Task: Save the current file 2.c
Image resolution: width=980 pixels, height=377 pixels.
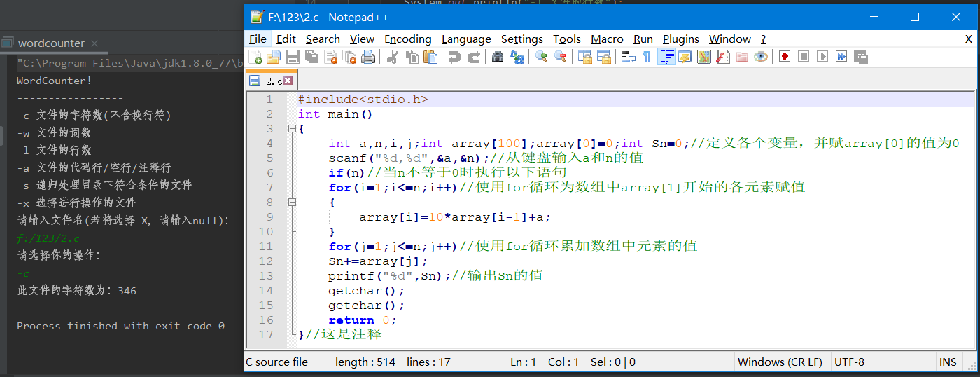Action: (293, 57)
